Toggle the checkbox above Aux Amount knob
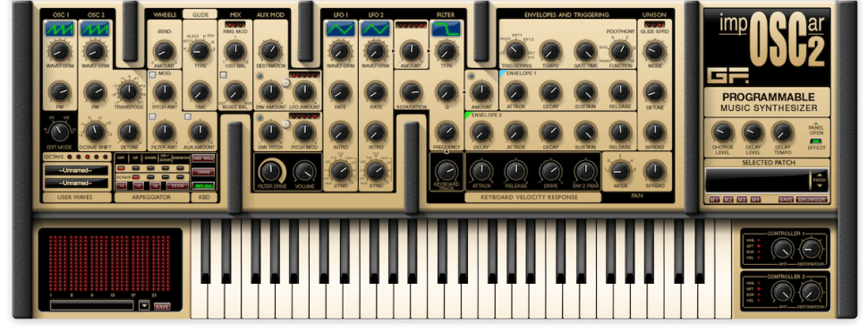868x333 pixels. pos(188,116)
